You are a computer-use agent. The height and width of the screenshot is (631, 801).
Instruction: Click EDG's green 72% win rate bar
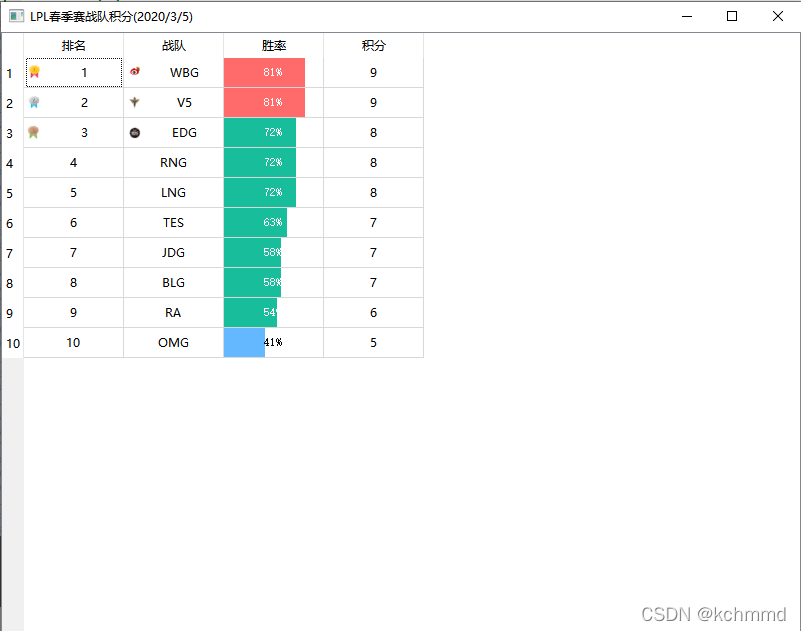(260, 132)
